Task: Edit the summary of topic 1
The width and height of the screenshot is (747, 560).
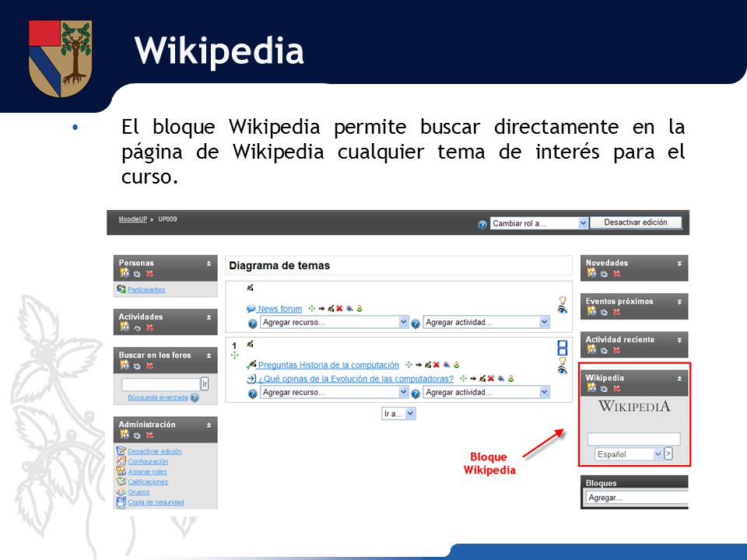Action: tap(250, 344)
